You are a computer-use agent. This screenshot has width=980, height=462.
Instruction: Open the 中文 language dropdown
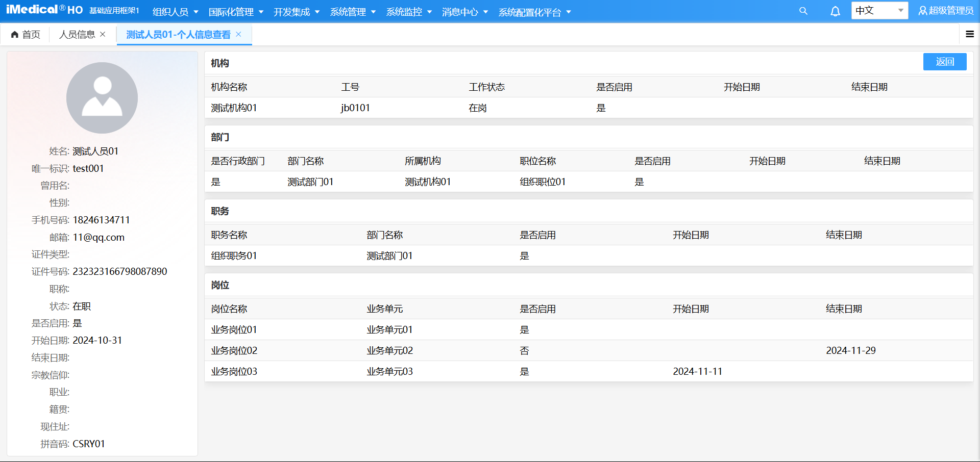pyautogui.click(x=879, y=11)
